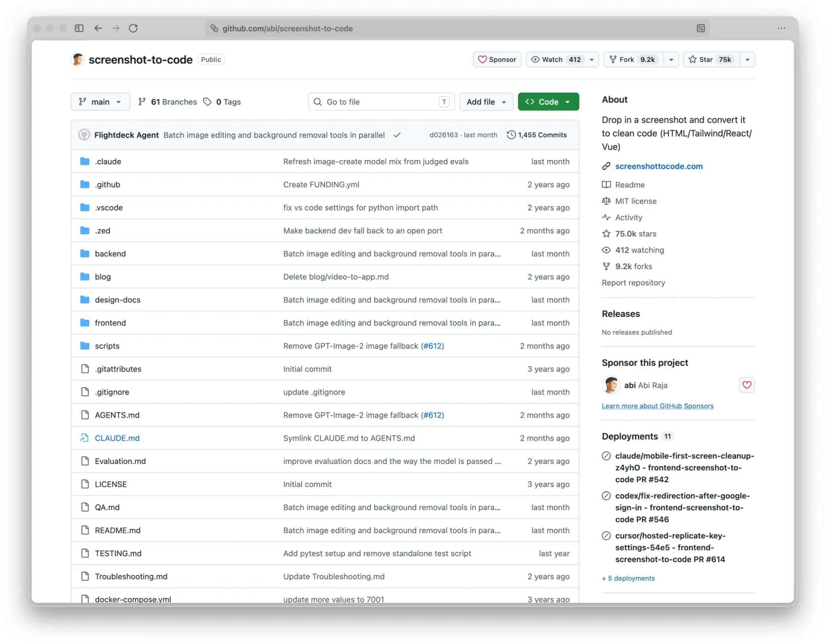Screen dimensions: 825x644
Task: Click the Report repository link
Action: coord(634,283)
